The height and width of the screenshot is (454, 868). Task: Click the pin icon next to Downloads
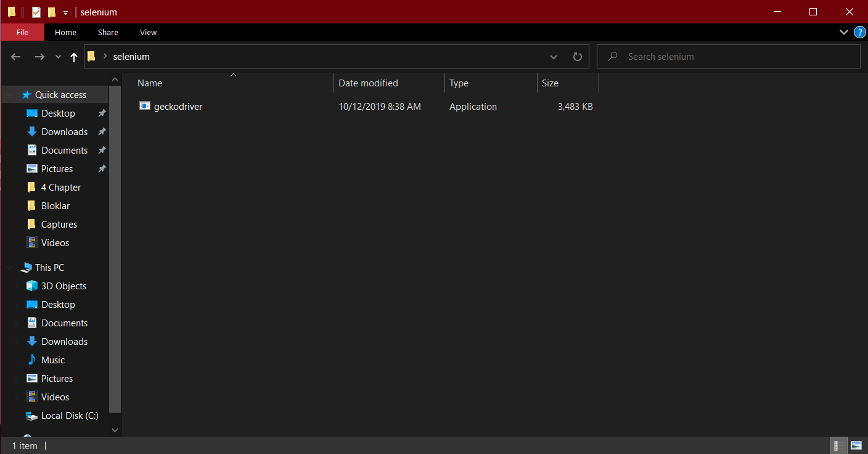[102, 131]
